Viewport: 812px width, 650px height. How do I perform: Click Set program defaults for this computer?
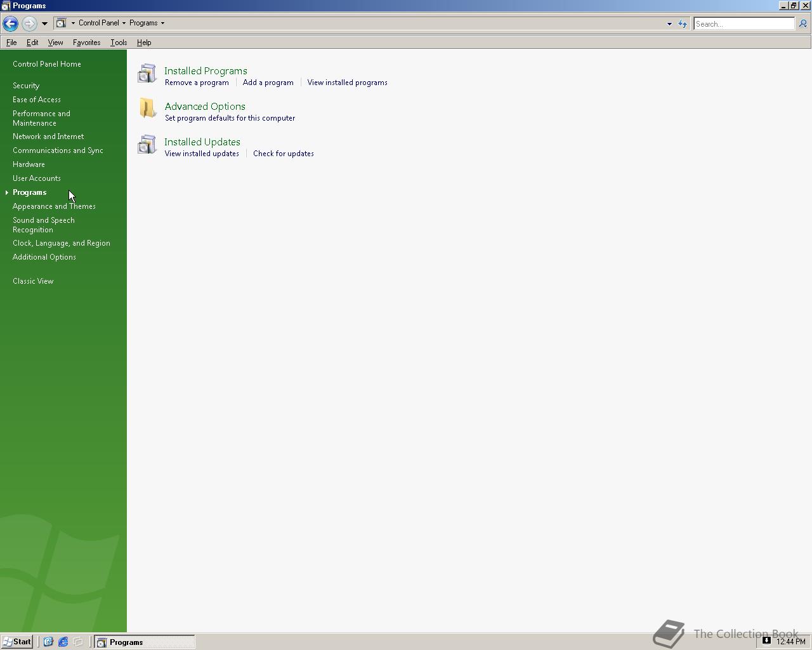pyautogui.click(x=230, y=118)
